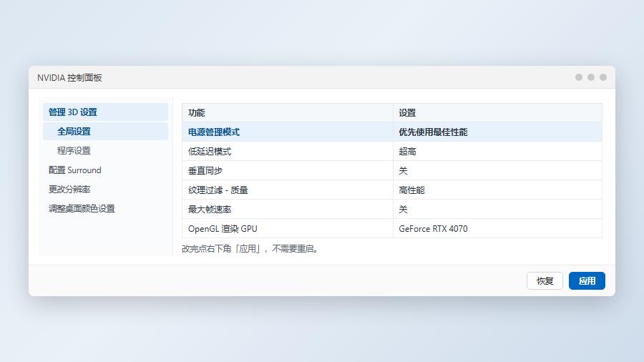Image resolution: width=644 pixels, height=362 pixels.
Task: Click the 最大帧速率 value 关
Action: click(403, 210)
